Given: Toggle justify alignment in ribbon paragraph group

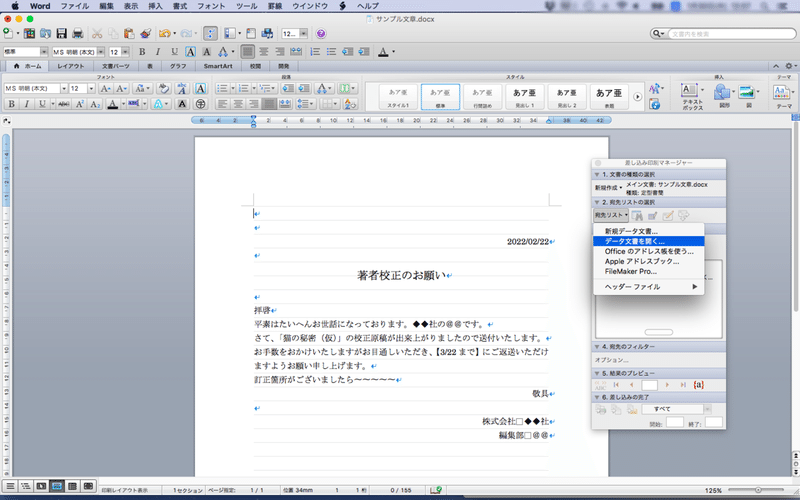Looking at the screenshot, I should (x=269, y=104).
